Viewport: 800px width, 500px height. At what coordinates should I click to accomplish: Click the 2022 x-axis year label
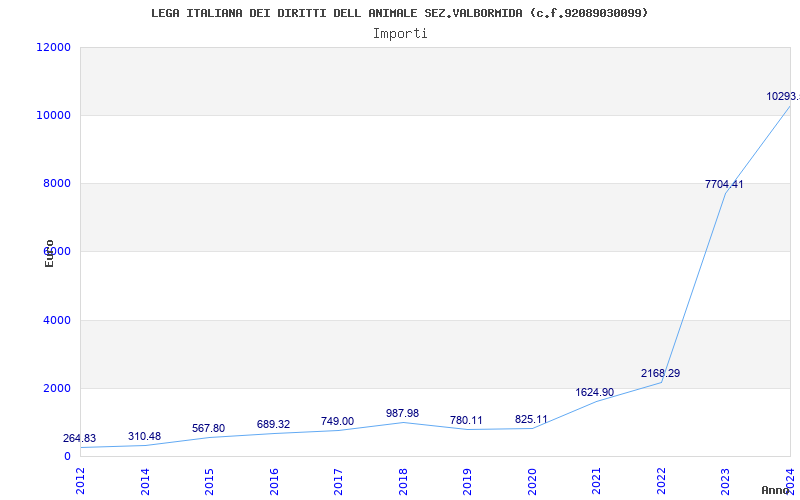(x=661, y=481)
